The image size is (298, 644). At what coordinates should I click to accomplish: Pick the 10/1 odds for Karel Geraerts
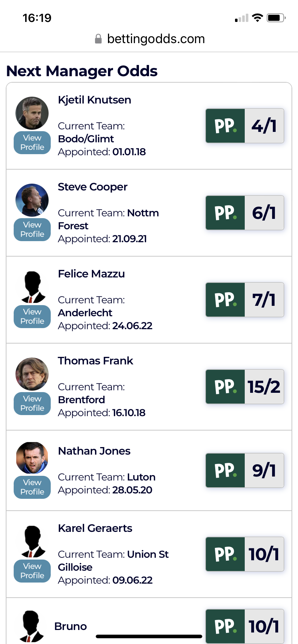click(x=264, y=554)
